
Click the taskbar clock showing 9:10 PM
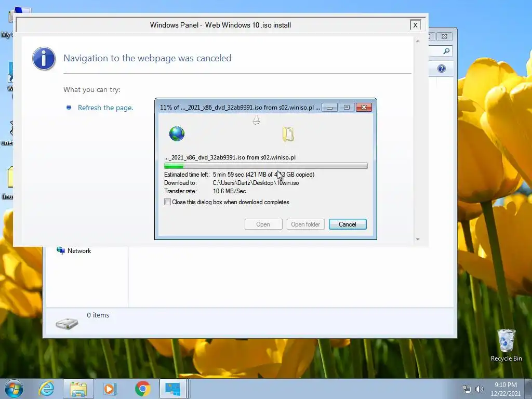tap(505, 389)
